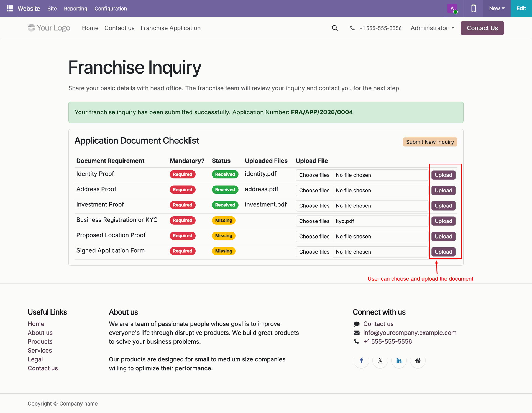Click application number FRA/APP/2026/0004

coord(322,112)
